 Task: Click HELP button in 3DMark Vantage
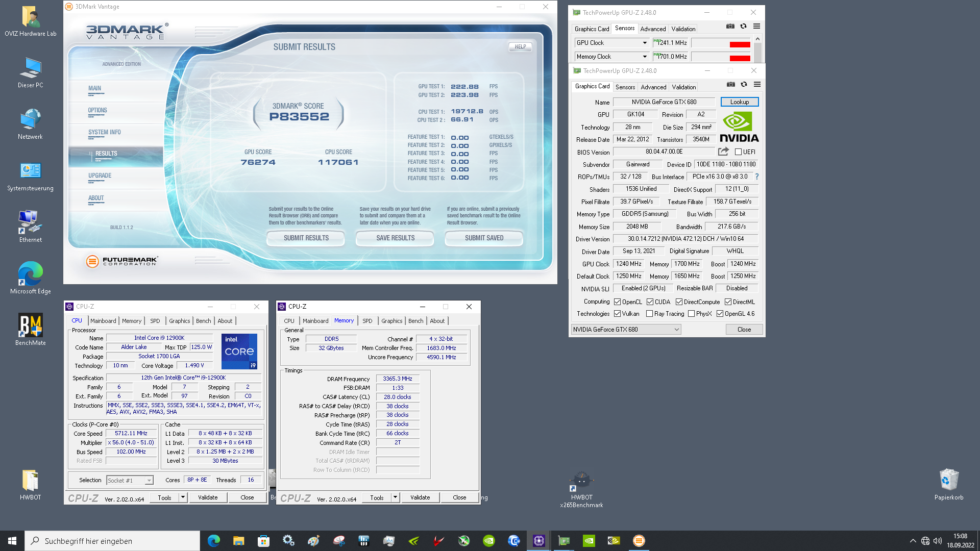(x=520, y=46)
